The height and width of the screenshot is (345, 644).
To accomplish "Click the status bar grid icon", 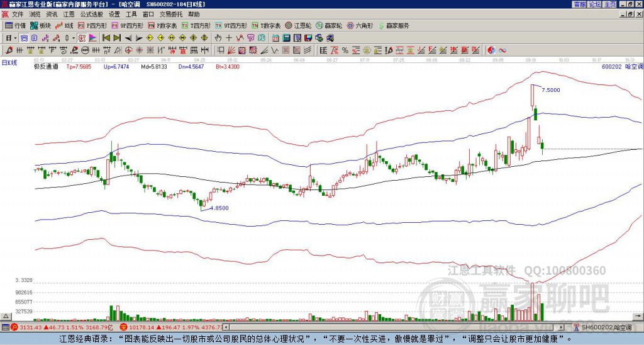I will click(x=5, y=327).
